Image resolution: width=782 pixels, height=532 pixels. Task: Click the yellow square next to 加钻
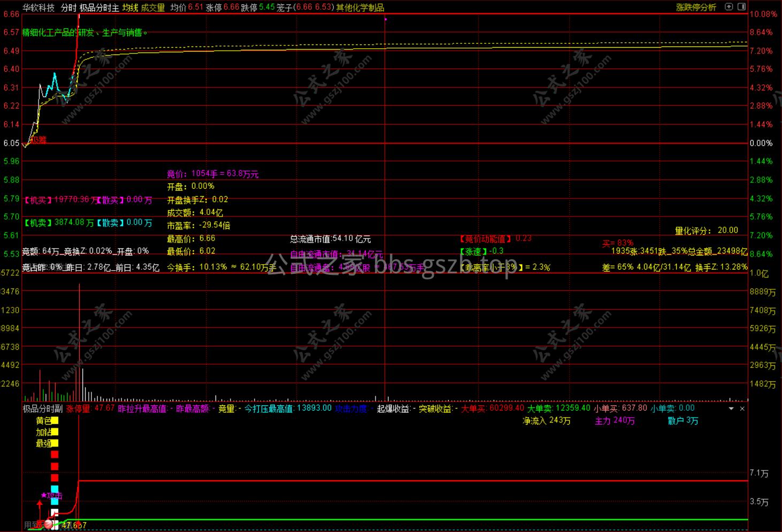pyautogui.click(x=55, y=432)
